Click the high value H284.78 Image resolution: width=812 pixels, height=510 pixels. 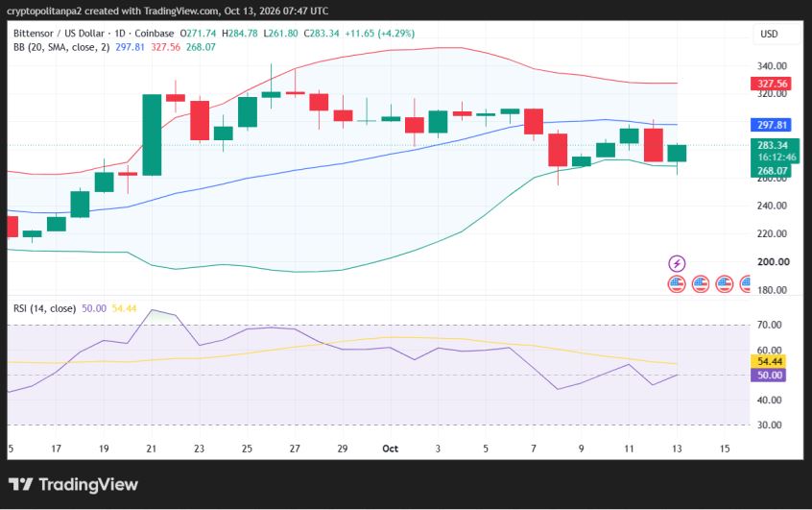(239, 34)
